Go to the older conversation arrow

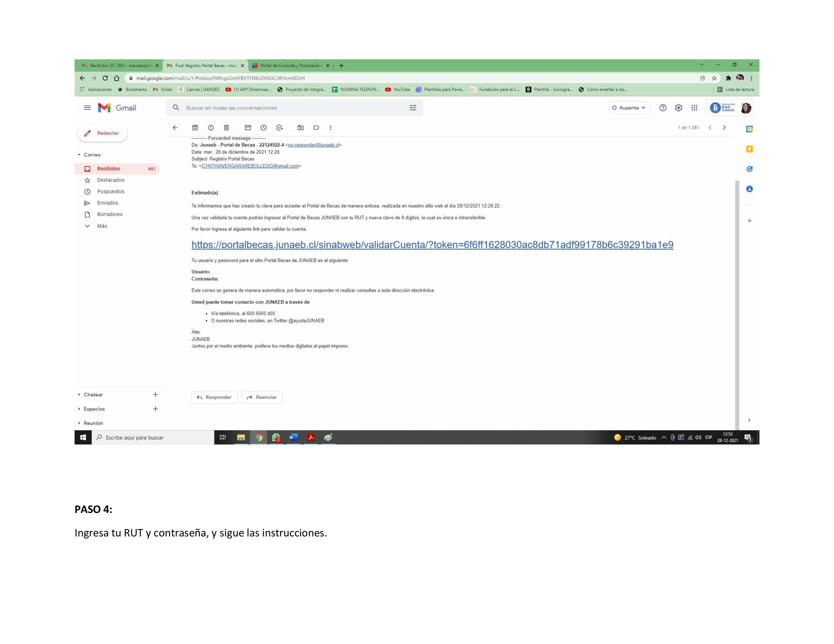point(724,128)
